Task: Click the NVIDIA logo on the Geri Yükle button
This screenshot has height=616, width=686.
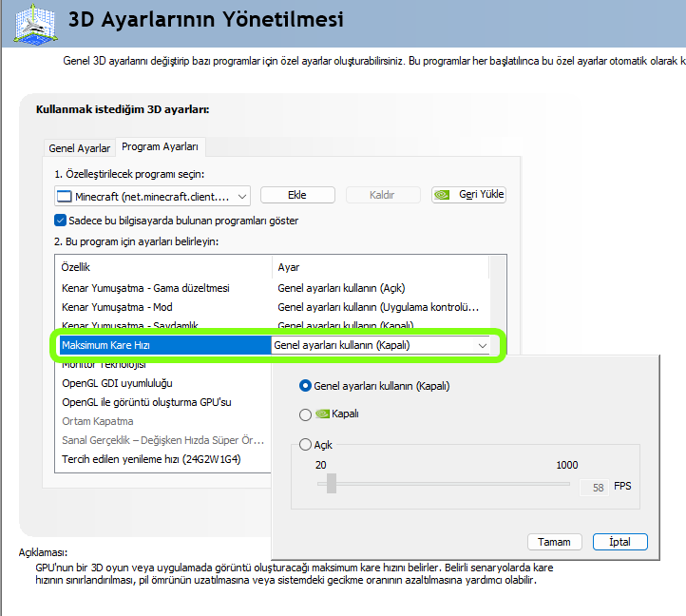Action: 443,195
